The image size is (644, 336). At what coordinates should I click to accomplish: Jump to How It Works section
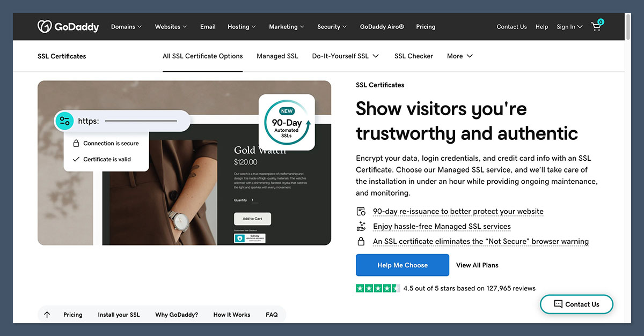232,315
